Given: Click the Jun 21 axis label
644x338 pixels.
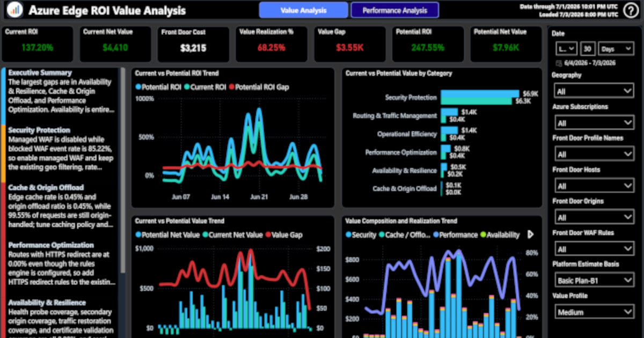Looking at the screenshot, I should pyautogui.click(x=259, y=197).
